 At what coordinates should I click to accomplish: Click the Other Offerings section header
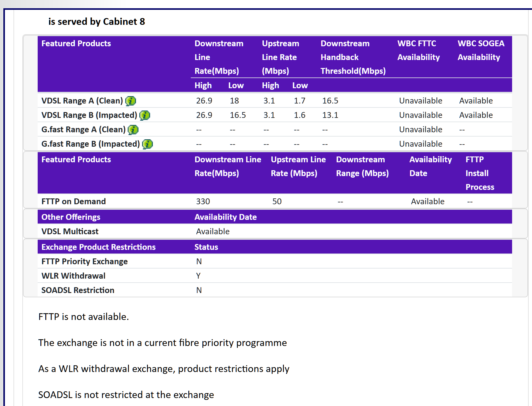[71, 217]
